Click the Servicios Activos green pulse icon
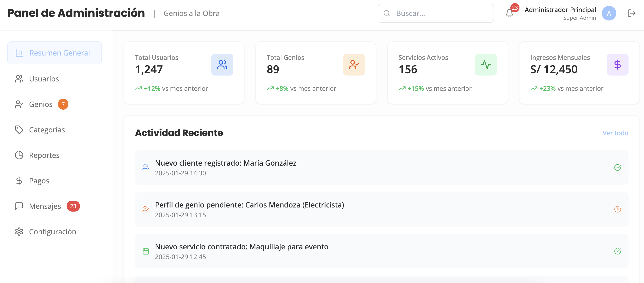644x283 pixels. click(486, 65)
